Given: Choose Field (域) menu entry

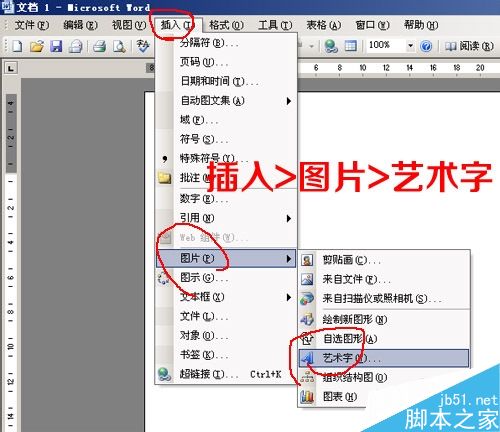Looking at the screenshot, I should coord(226,120).
